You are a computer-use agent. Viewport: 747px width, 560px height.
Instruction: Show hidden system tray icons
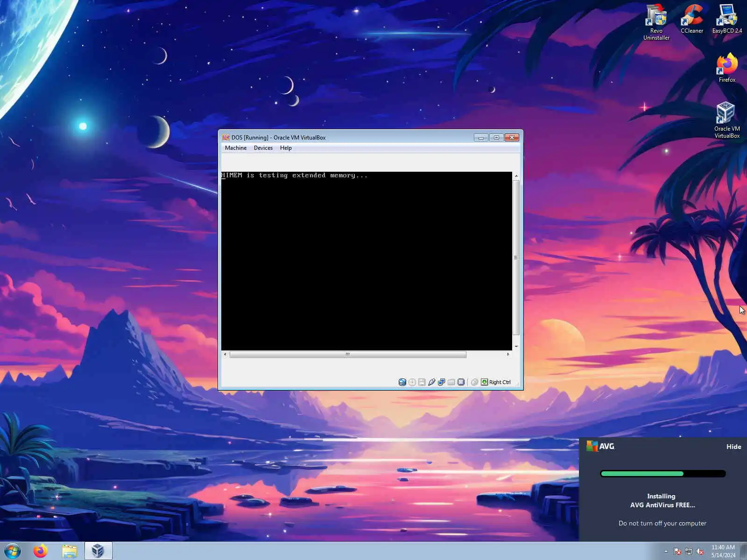(666, 551)
